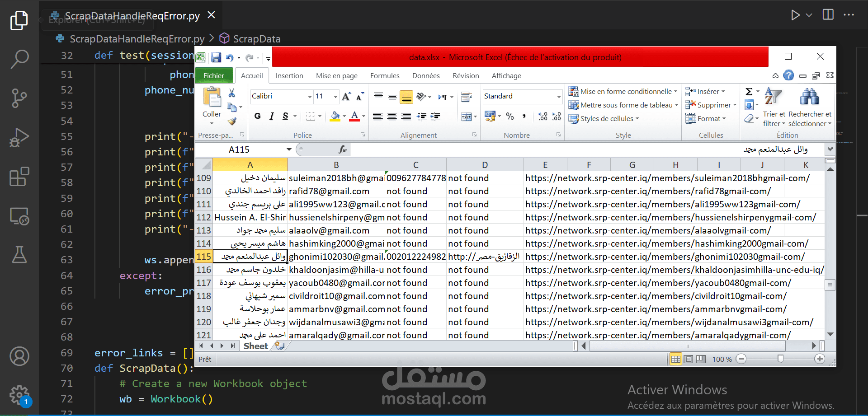This screenshot has height=416, width=868.
Task: Switch to the Formules tab
Action: [385, 75]
